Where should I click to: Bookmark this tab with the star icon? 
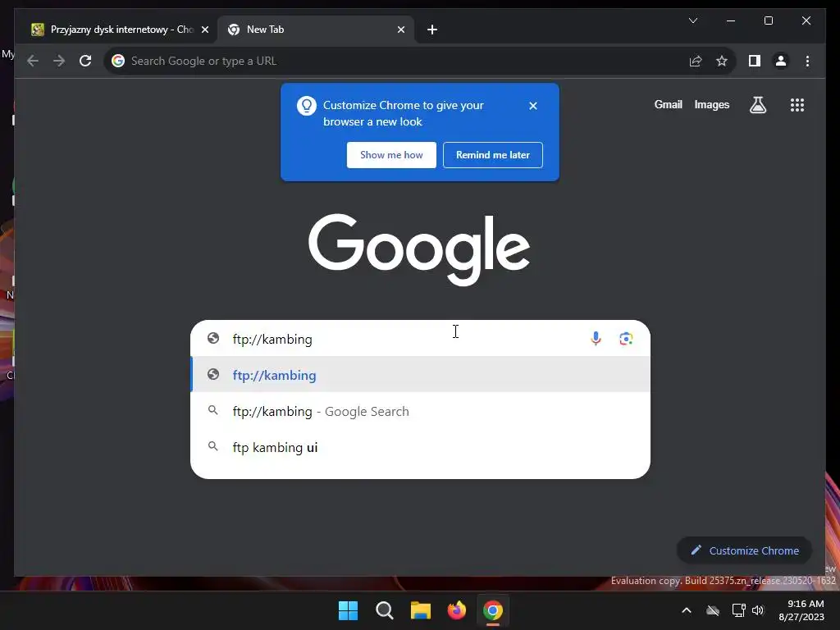point(722,61)
